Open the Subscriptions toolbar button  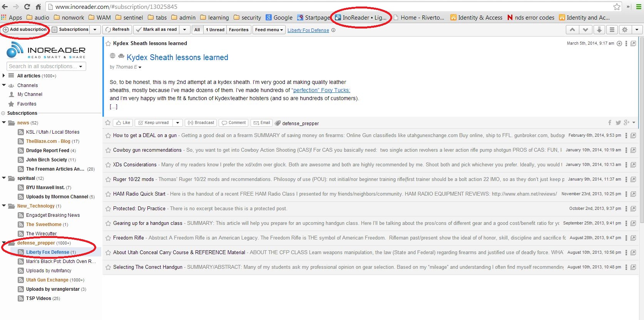[70, 30]
